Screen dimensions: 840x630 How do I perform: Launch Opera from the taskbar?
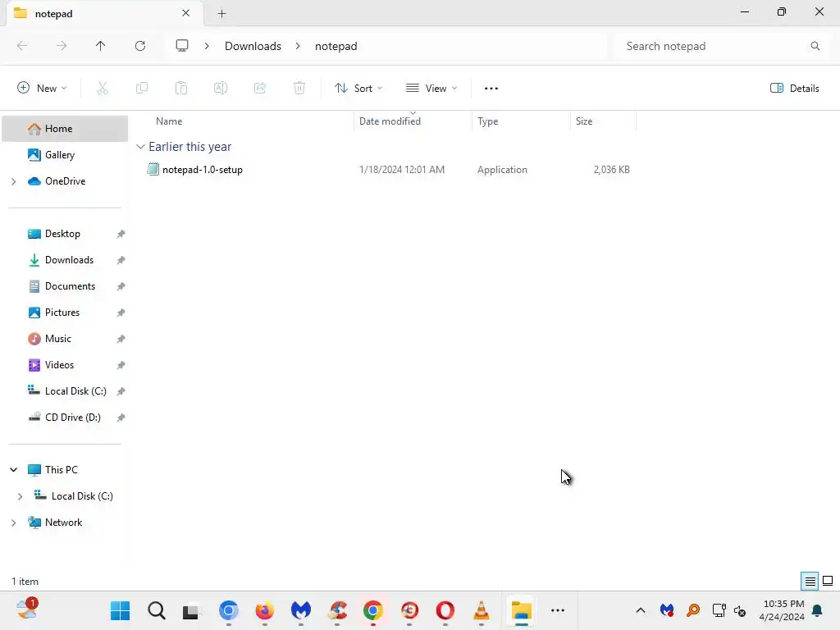[445, 610]
